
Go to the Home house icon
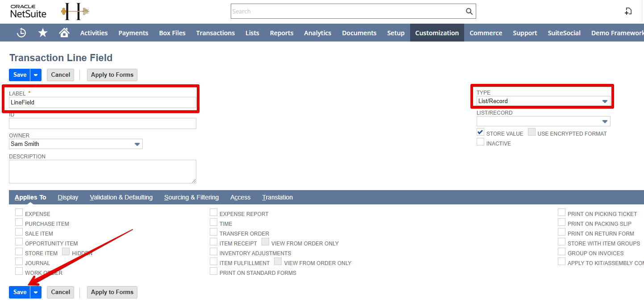point(64,33)
